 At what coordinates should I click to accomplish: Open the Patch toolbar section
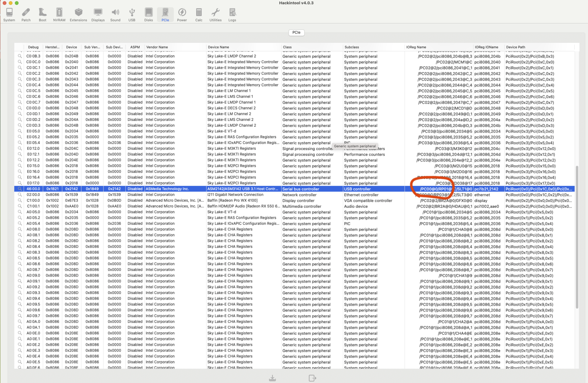click(26, 15)
